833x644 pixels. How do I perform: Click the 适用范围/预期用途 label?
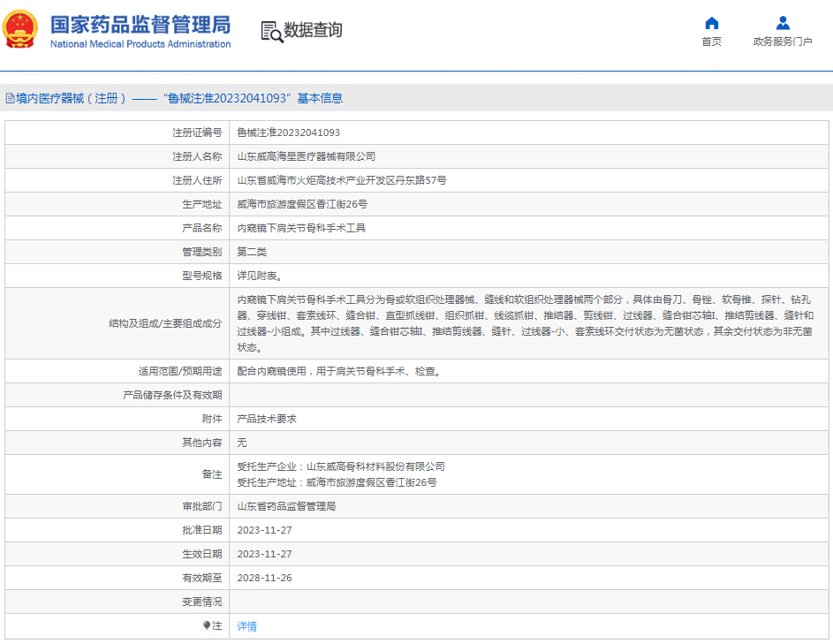pos(180,371)
